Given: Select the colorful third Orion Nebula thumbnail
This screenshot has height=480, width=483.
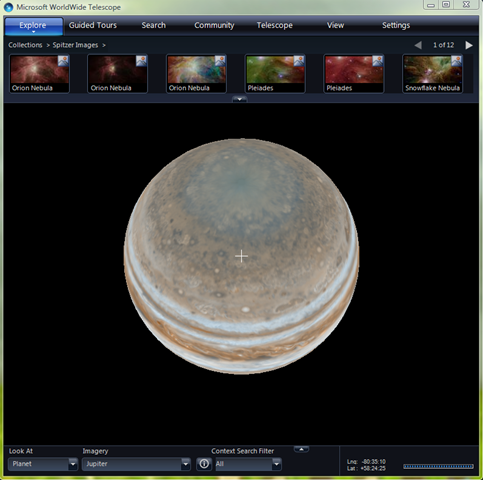Looking at the screenshot, I should coord(196,74).
